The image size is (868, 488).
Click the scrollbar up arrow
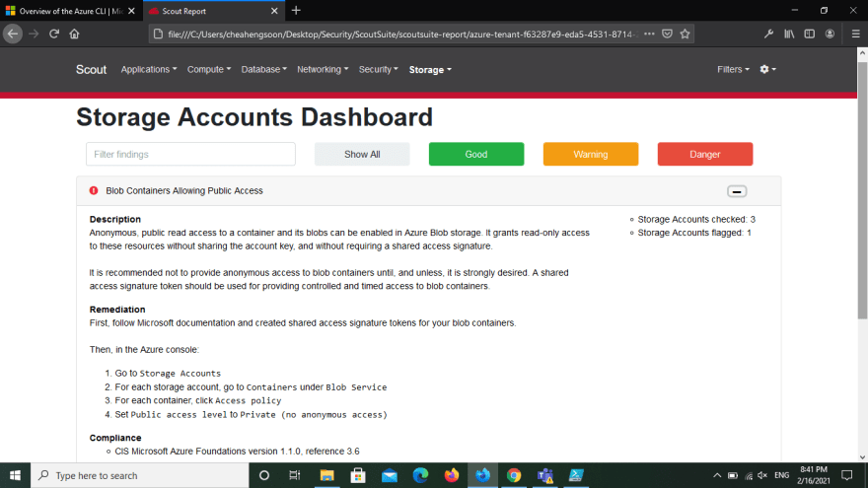[x=862, y=53]
